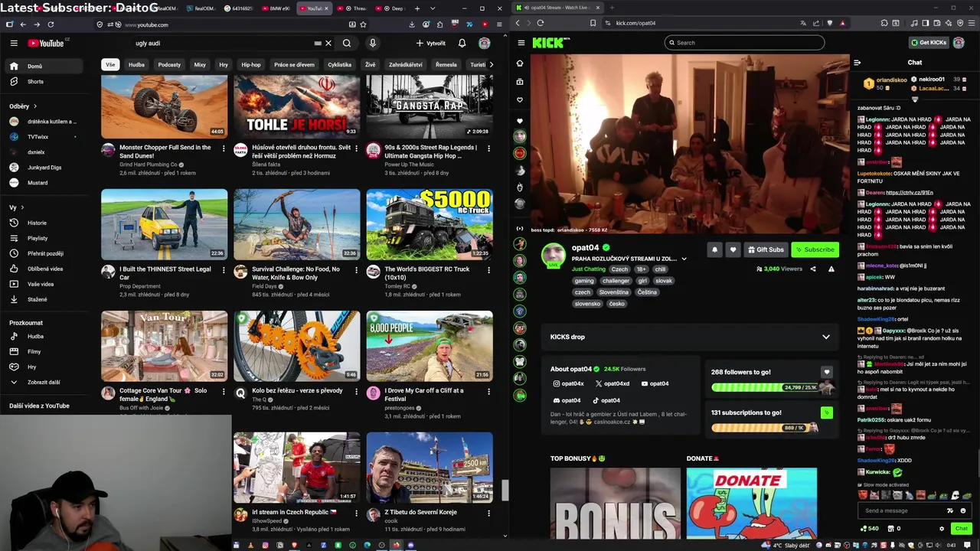Open the Just Chatting category link

[x=588, y=269]
